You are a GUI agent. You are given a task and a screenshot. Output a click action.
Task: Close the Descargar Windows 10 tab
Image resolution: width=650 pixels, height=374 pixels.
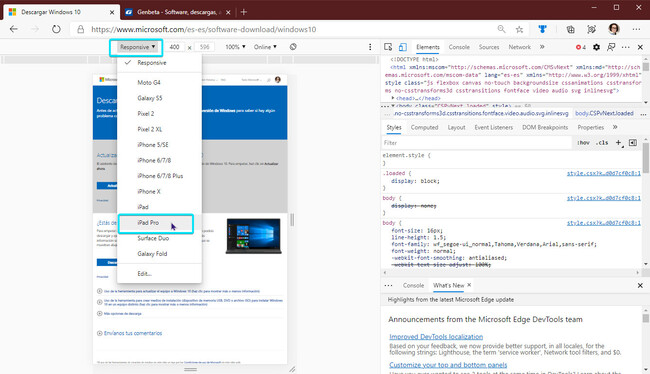coord(112,12)
